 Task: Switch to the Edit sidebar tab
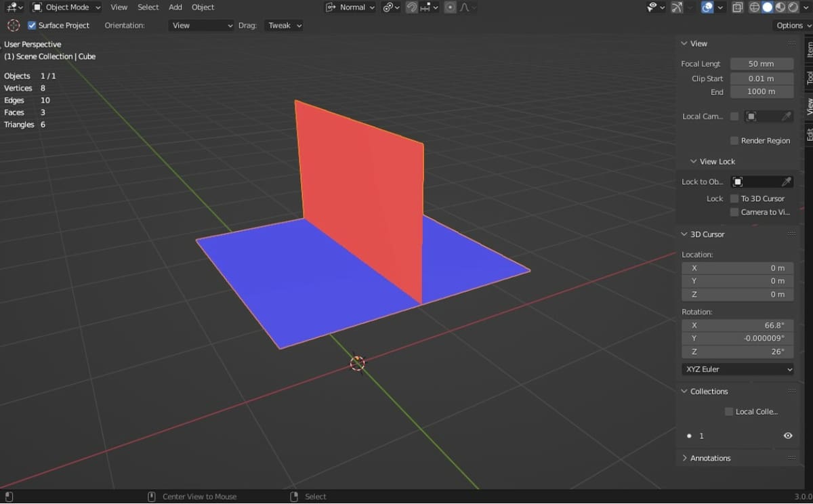click(808, 134)
